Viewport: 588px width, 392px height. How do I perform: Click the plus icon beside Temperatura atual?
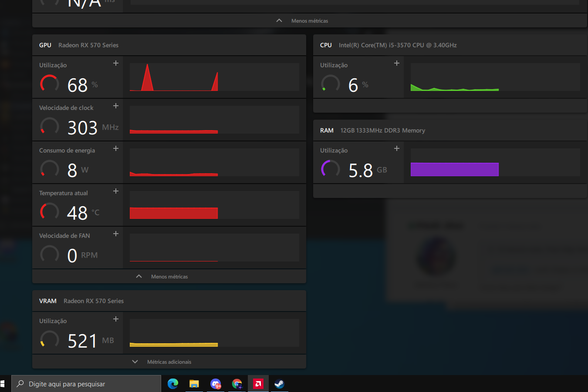tap(116, 191)
